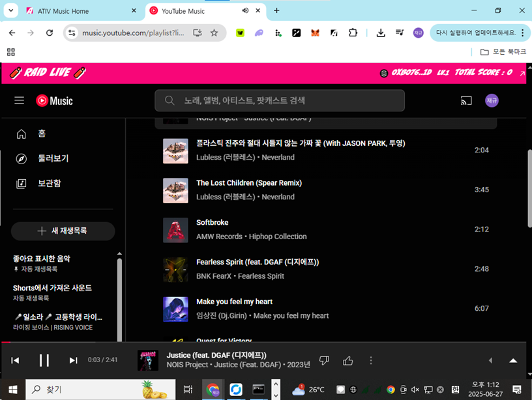Viewport: 532px width, 400px height.
Task: Skip to the previous track
Action: (x=15, y=360)
